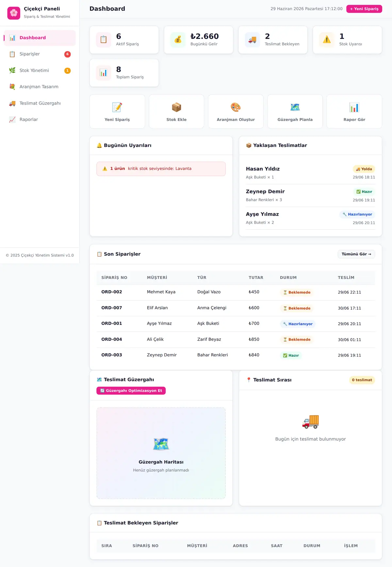This screenshot has width=392, height=567.
Task: Click the pink flower logo icon
Action: coord(14,13)
